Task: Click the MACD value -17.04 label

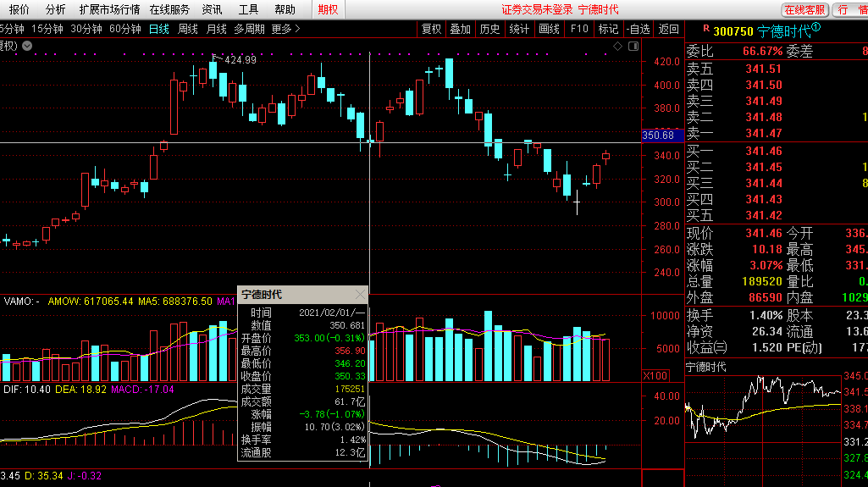Action: pyautogui.click(x=142, y=389)
